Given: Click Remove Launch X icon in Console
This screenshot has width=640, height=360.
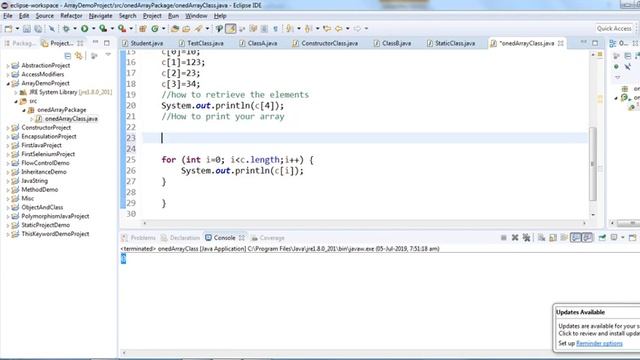Looking at the screenshot, I should [515, 238].
